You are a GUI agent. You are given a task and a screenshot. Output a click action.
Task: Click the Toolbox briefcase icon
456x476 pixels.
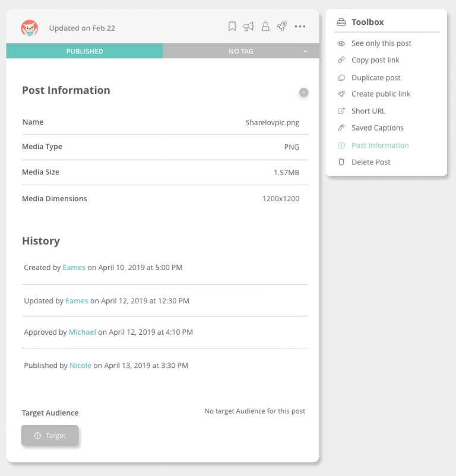[x=341, y=21]
